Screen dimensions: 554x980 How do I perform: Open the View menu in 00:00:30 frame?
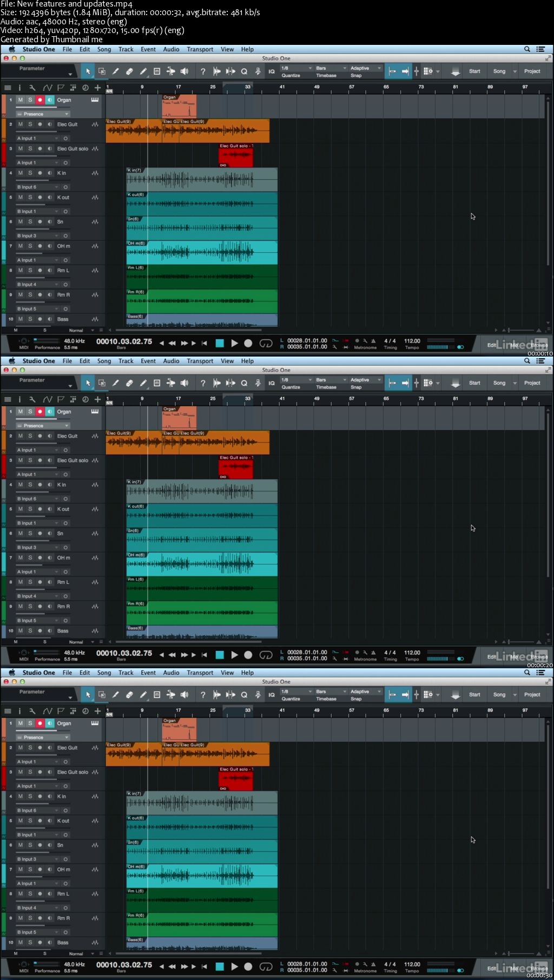click(x=227, y=673)
